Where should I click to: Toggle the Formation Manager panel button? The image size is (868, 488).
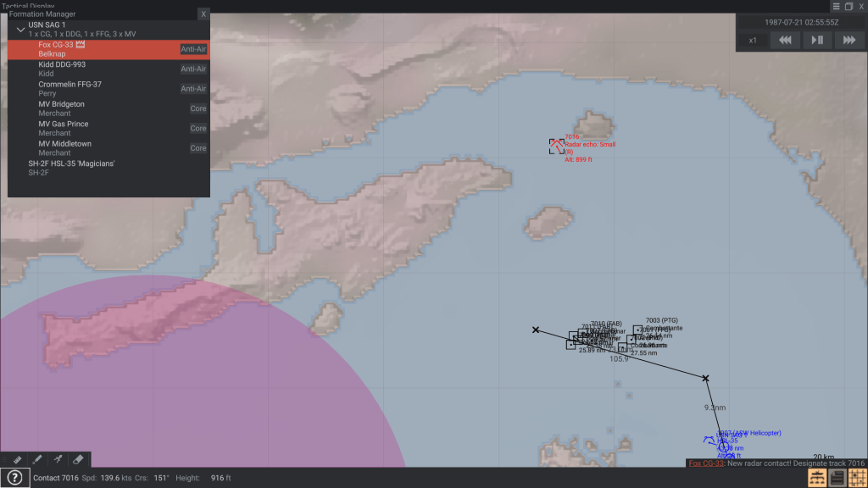pos(817,478)
